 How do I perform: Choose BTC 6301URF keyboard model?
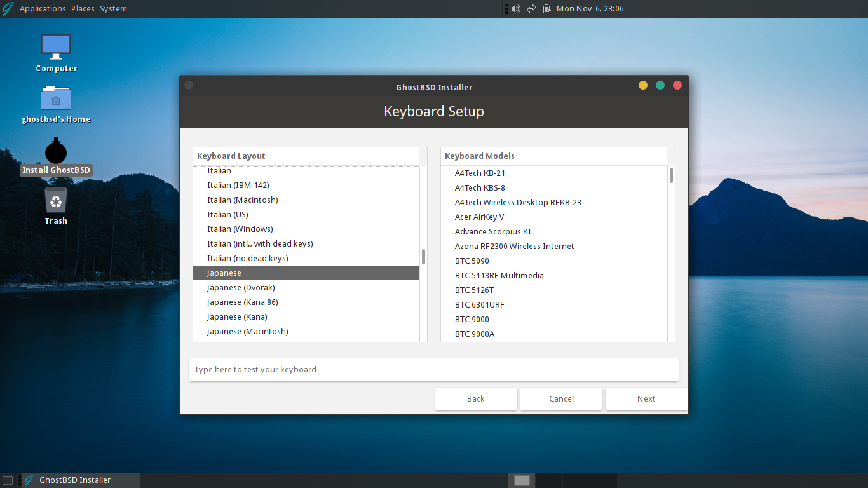[554, 305]
